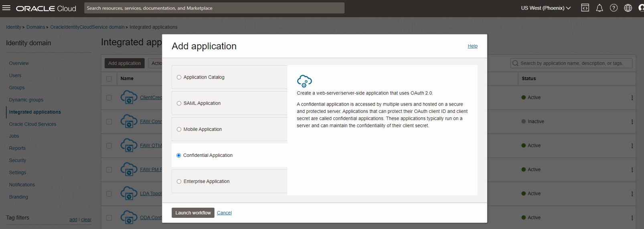644x229 pixels.
Task: Open Dynamic groups in the sidebar
Action: [26, 100]
